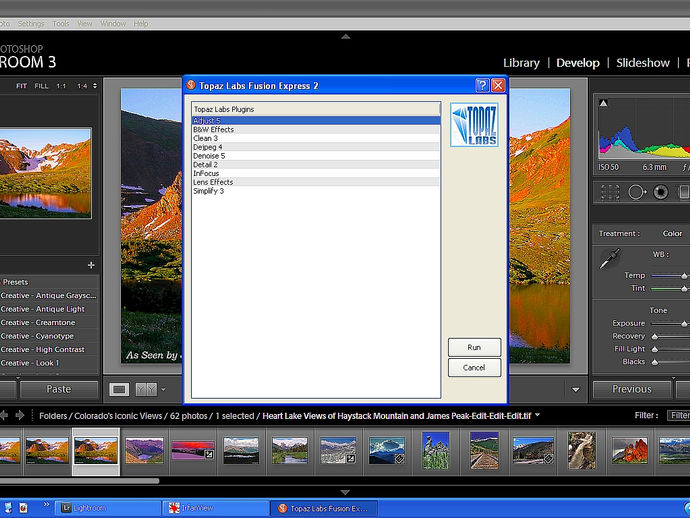Viewport: 690px width, 518px height.
Task: Set navigator zoom to FILL
Action: click(x=41, y=86)
